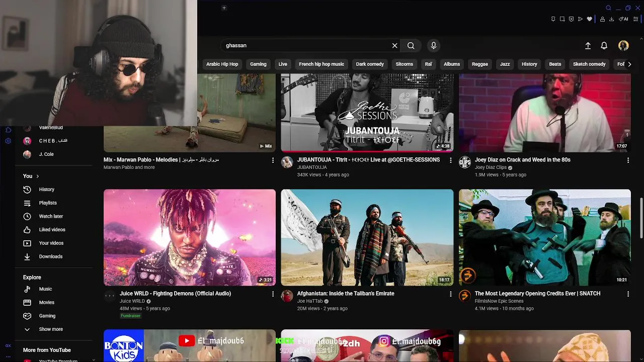Open the browser downloads arrow in the toolbar
644x362 pixels.
point(611,19)
